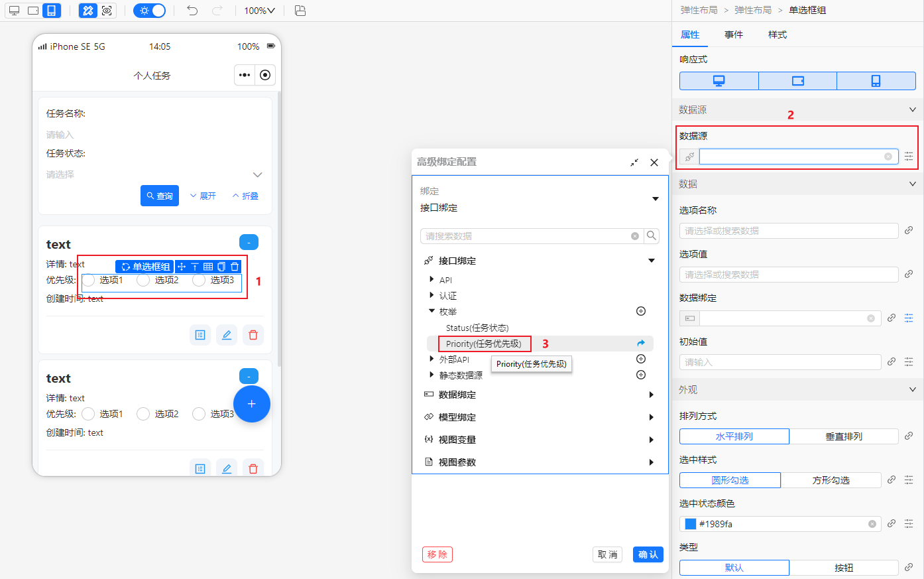This screenshot has width=924, height=579.
Task: Click the 移除 button in binding dialog
Action: coord(437,554)
